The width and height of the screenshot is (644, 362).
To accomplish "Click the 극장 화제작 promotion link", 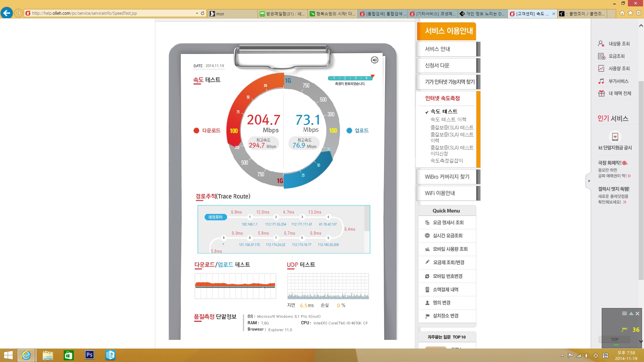I will pos(614,169).
